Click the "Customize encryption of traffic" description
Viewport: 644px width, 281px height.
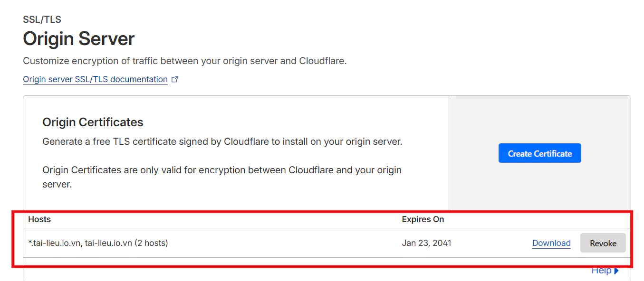tap(184, 61)
